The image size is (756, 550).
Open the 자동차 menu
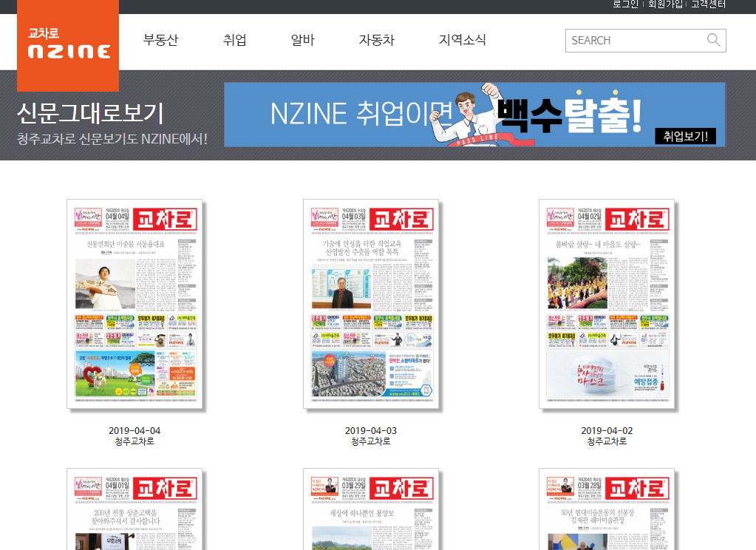(x=377, y=40)
